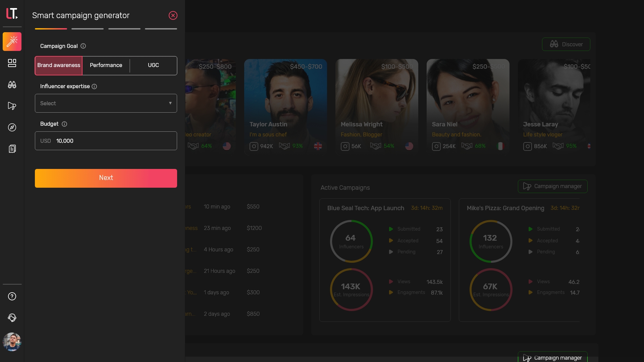This screenshot has height=362, width=644.
Task: Click the 132 Influencers progress ring
Action: point(491,241)
